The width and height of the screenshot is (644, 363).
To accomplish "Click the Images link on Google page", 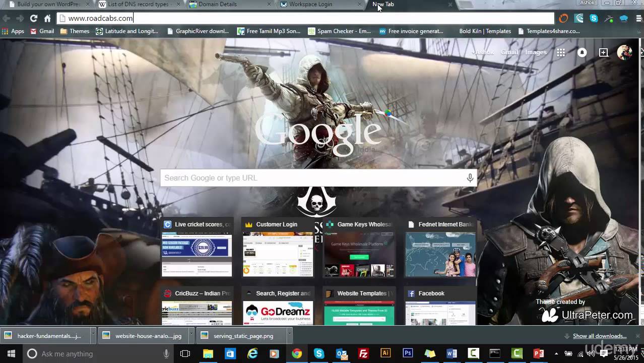I will 536,52.
